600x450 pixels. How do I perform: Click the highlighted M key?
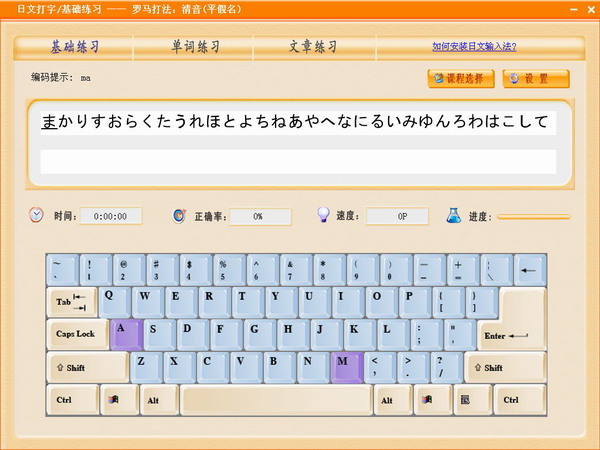(347, 368)
